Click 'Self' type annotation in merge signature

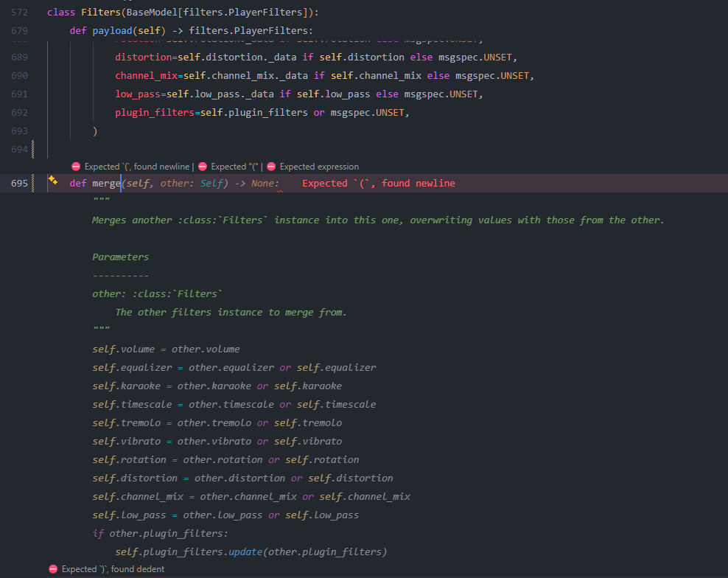(x=211, y=183)
